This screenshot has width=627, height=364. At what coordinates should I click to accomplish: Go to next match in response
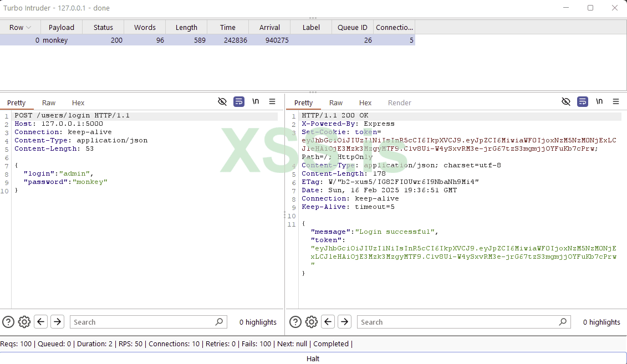point(345,321)
